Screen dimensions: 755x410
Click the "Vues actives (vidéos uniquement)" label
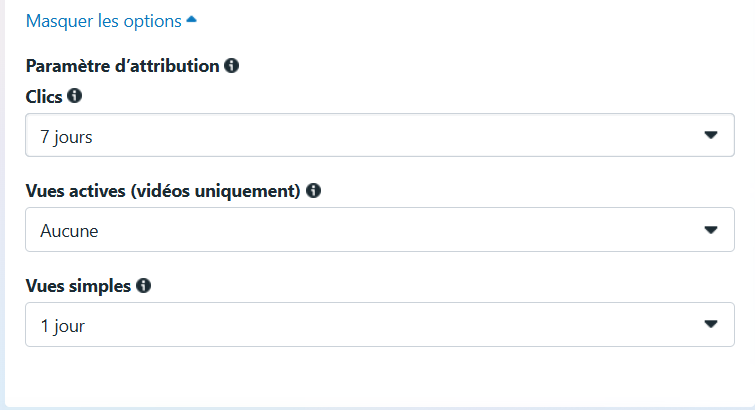click(x=163, y=191)
